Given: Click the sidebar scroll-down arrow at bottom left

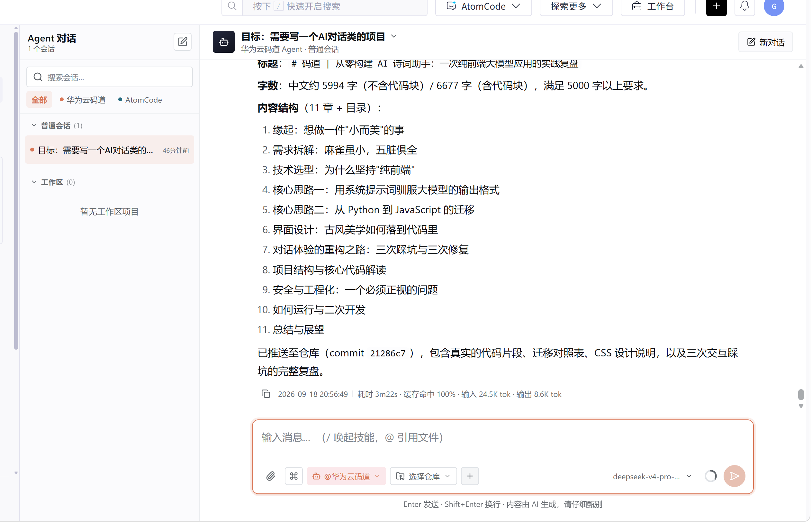Looking at the screenshot, I should pos(16,473).
